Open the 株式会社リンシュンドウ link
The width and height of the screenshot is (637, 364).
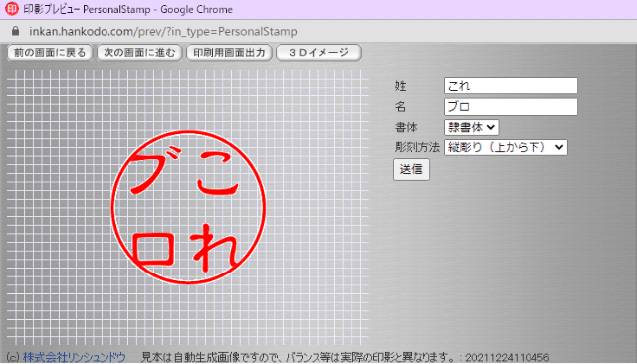click(75, 357)
